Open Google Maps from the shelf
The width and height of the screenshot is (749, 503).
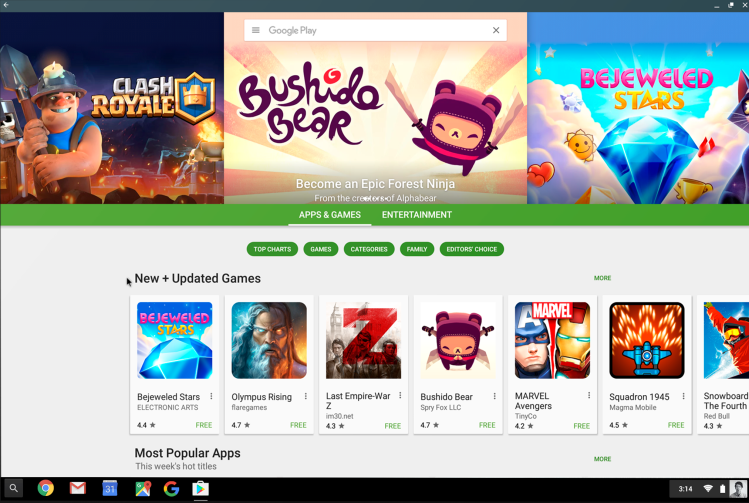[x=143, y=488]
